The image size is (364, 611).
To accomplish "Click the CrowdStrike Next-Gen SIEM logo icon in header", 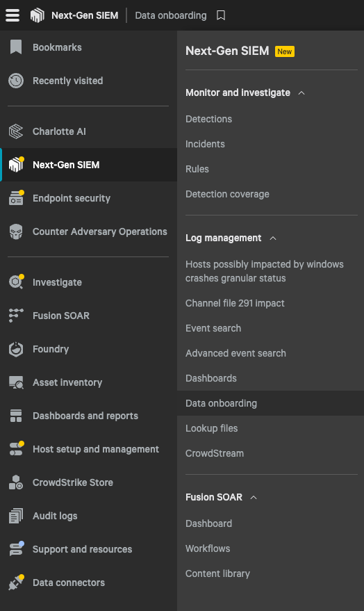I will click(x=38, y=15).
